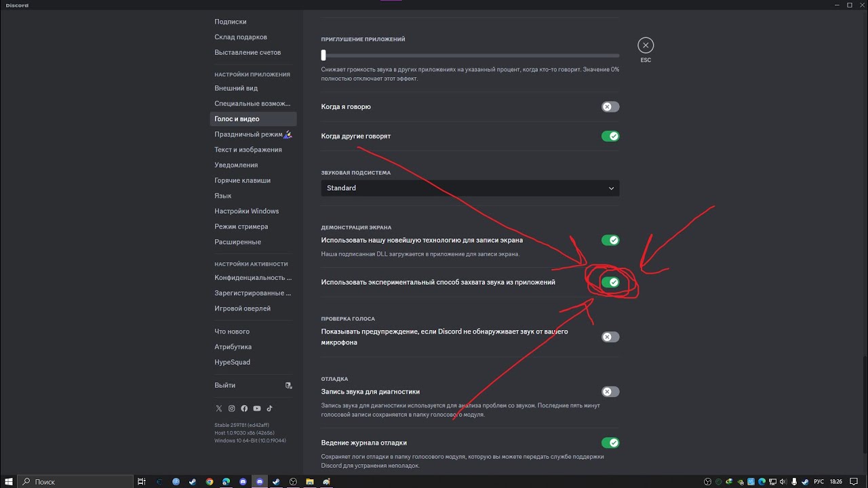
Task: Click the Windows taskbar Поиск search box
Action: 75,482
